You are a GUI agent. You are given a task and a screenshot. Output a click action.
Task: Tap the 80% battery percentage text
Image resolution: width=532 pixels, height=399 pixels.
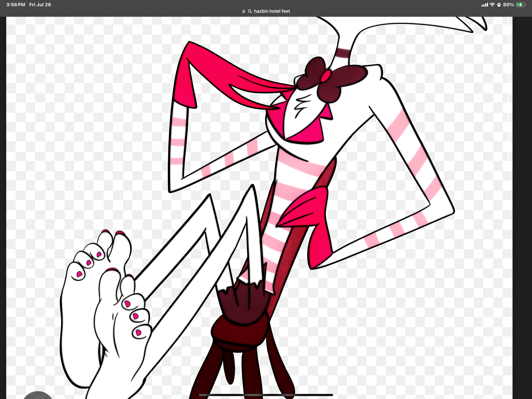pyautogui.click(x=508, y=4)
